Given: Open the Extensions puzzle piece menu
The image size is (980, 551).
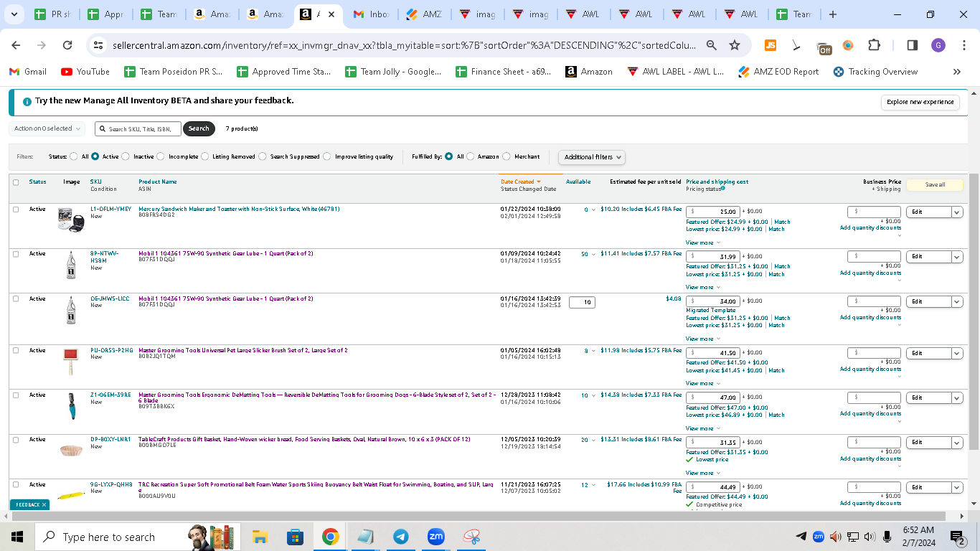Looking at the screenshot, I should 874,45.
